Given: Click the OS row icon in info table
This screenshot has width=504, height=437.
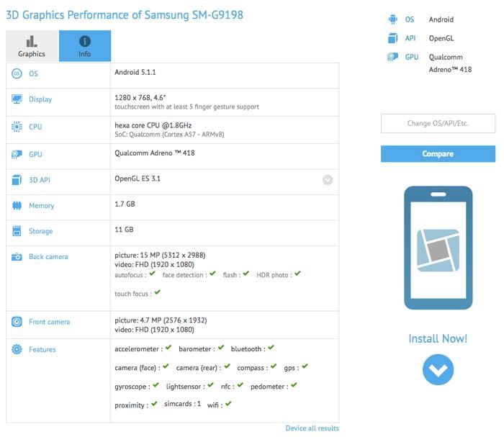Looking at the screenshot, I should pos(17,73).
